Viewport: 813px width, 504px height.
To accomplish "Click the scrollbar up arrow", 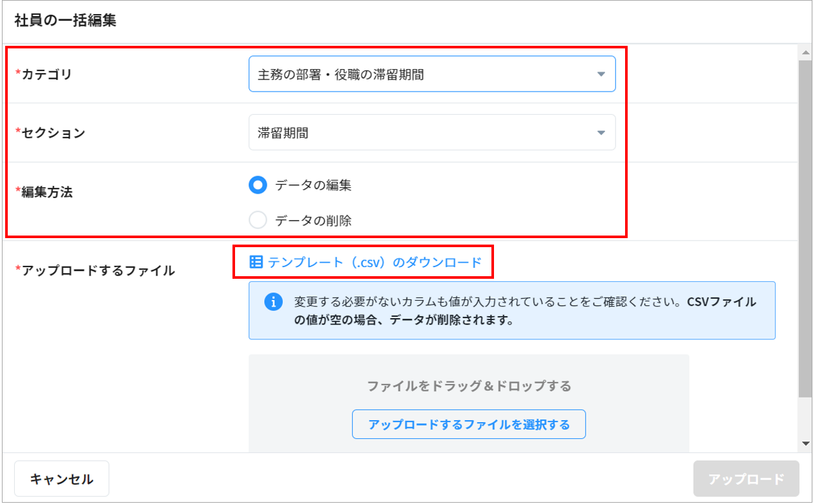I will pyautogui.click(x=805, y=52).
